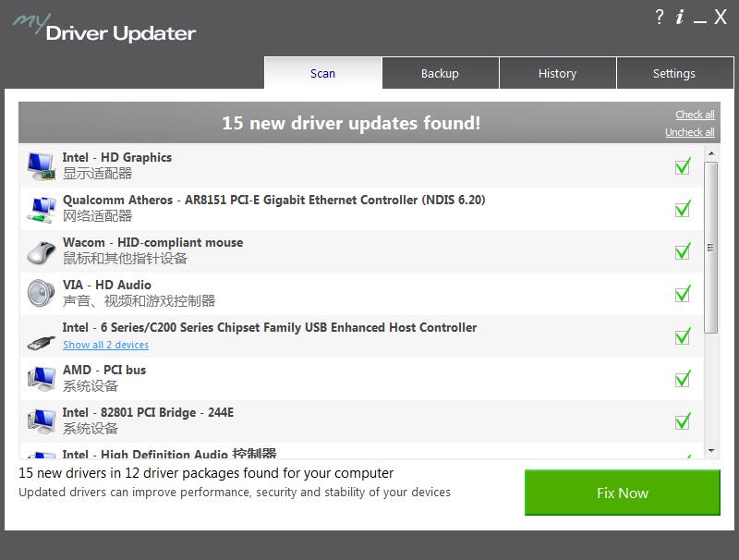The image size is (739, 560).
Task: Uncheck the AMD PCI bus driver
Action: coord(683,378)
